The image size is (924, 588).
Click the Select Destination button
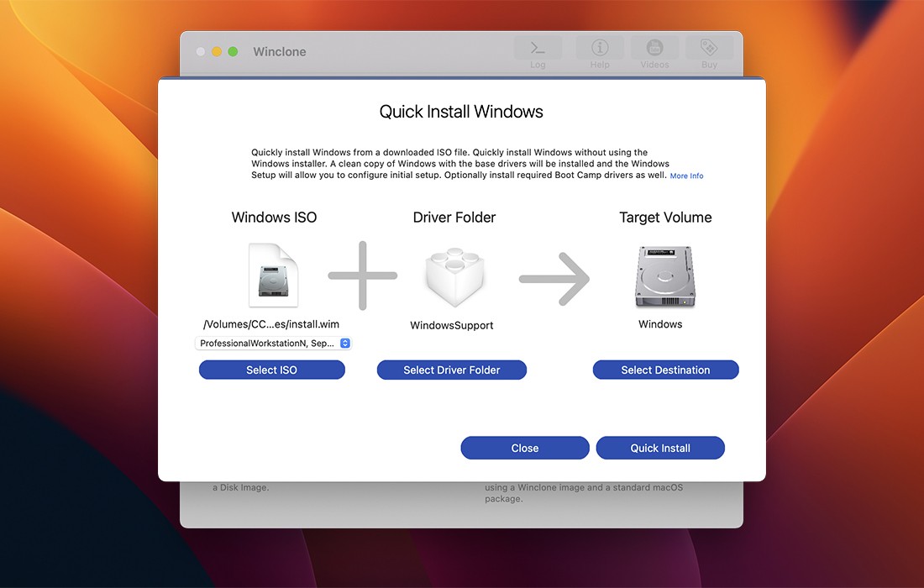[665, 370]
